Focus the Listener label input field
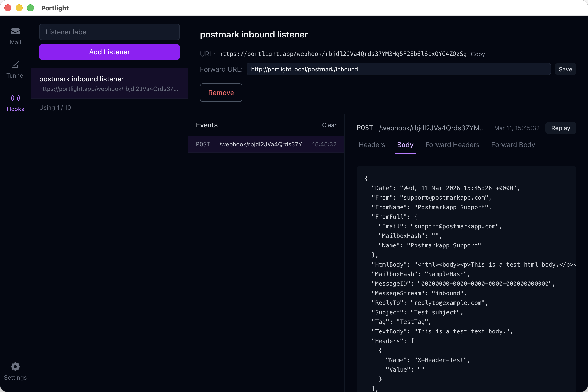This screenshot has height=392, width=588. [109, 32]
